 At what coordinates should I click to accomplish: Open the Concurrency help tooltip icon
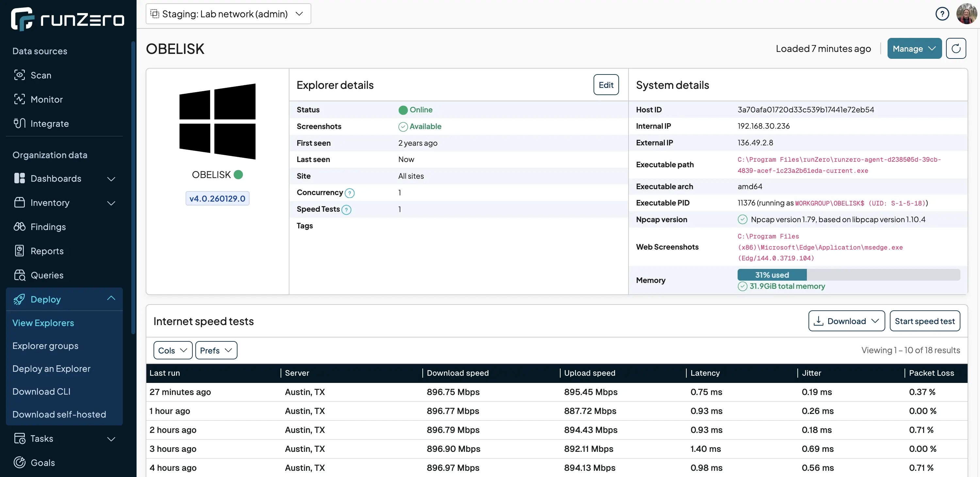click(x=350, y=193)
